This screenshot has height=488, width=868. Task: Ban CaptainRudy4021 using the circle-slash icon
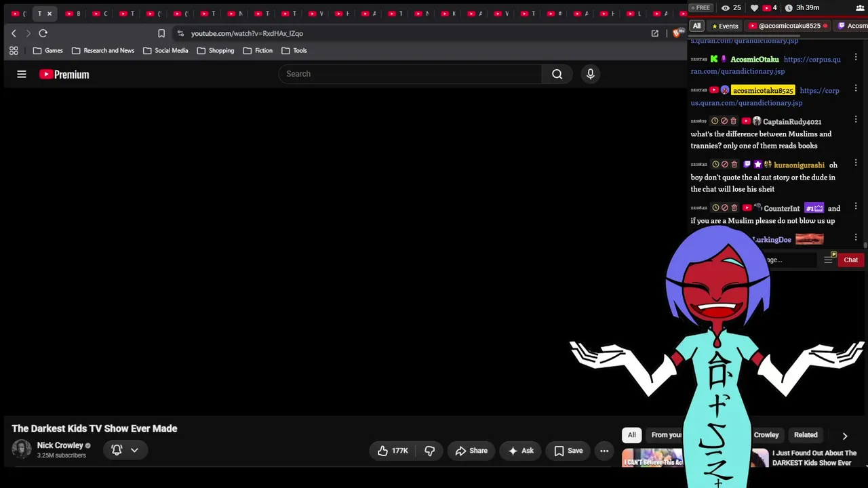click(x=724, y=121)
